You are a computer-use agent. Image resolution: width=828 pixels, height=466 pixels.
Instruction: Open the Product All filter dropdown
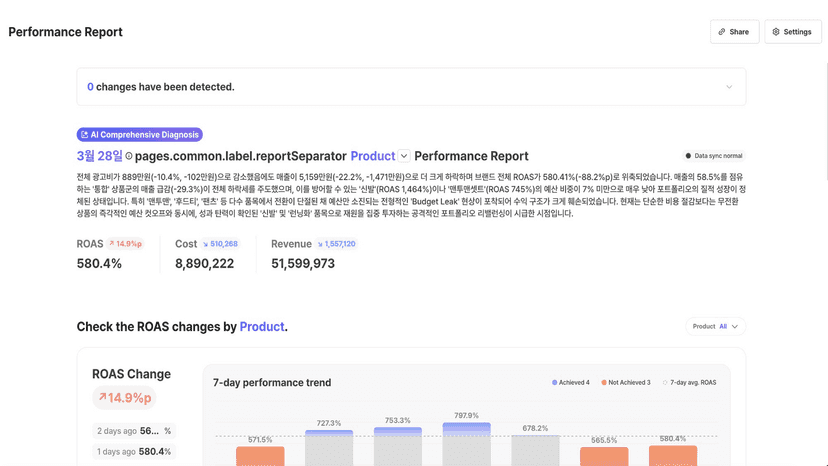(716, 327)
